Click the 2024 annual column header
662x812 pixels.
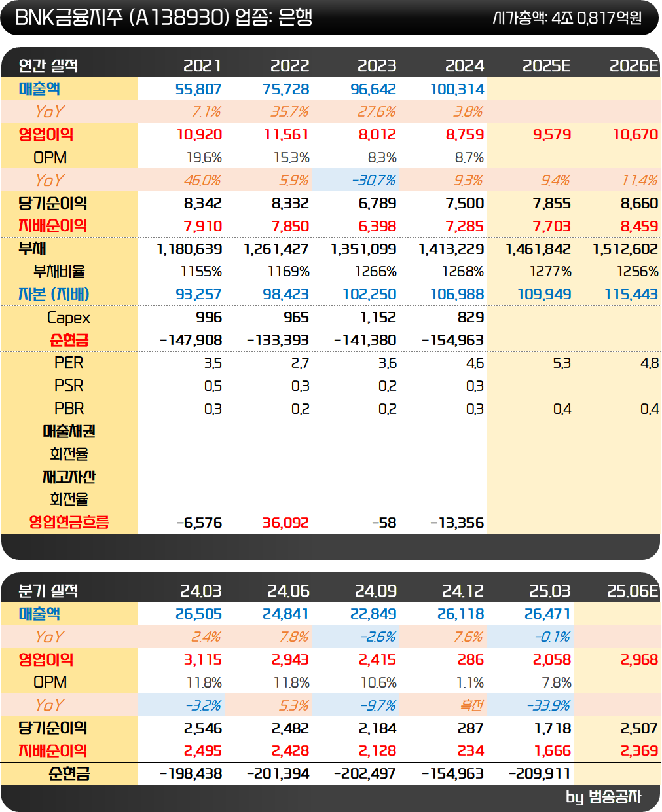click(464, 65)
